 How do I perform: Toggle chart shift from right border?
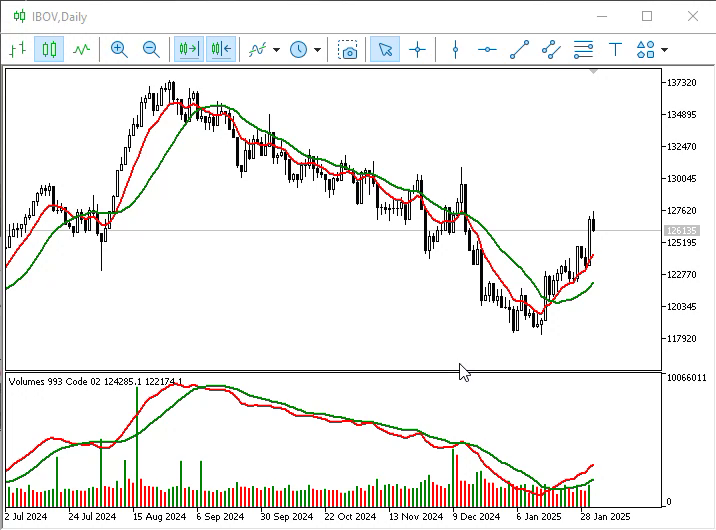[221, 49]
